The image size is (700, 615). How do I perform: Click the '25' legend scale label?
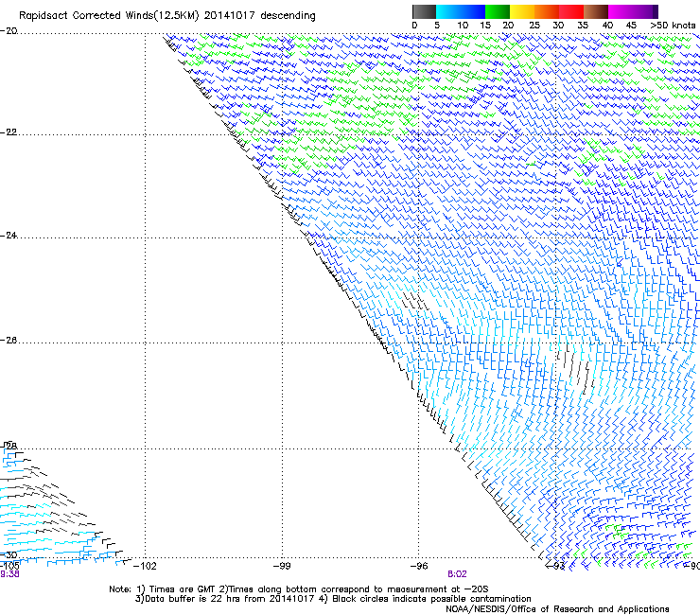tap(534, 25)
